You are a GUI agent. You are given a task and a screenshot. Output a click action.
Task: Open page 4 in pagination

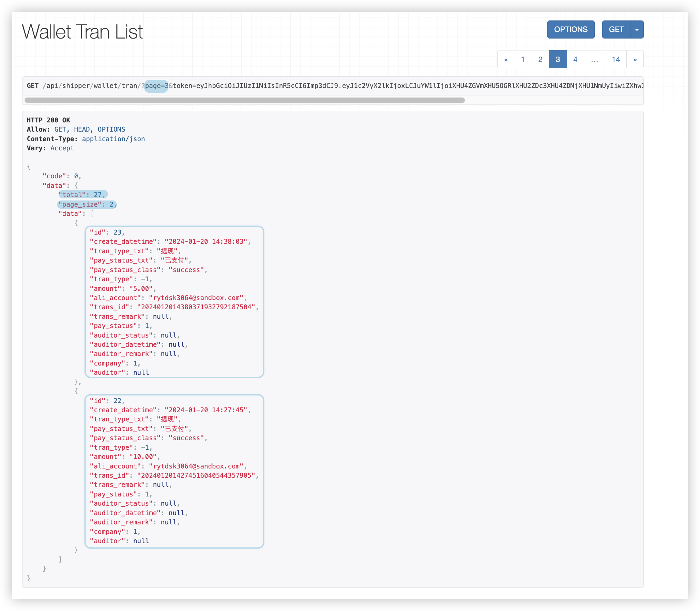tap(575, 60)
